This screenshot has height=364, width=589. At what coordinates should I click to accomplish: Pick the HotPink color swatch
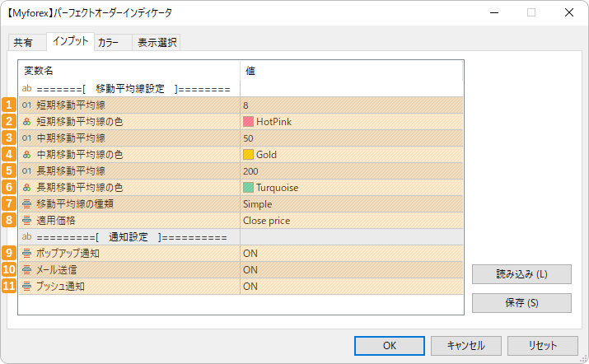point(248,122)
